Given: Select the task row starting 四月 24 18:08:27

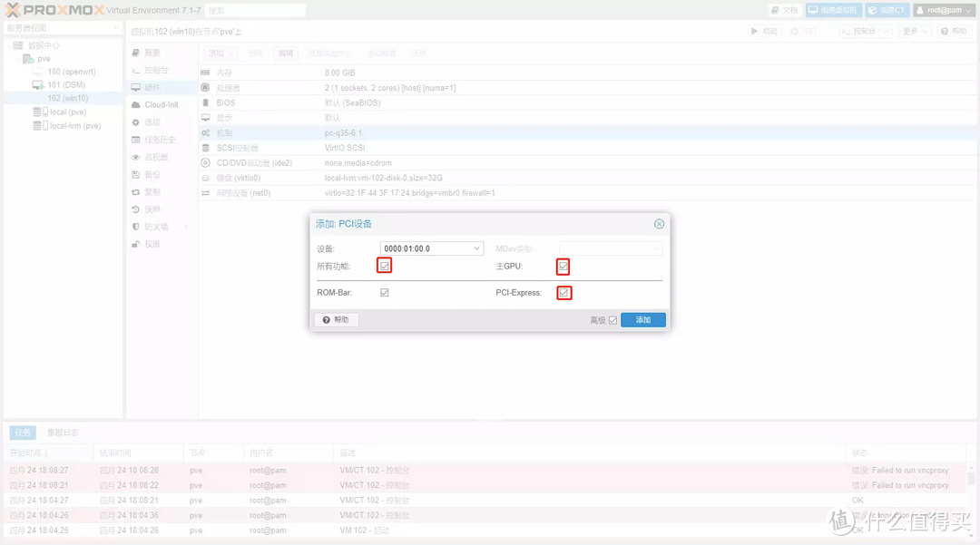Looking at the screenshot, I should tap(486, 470).
